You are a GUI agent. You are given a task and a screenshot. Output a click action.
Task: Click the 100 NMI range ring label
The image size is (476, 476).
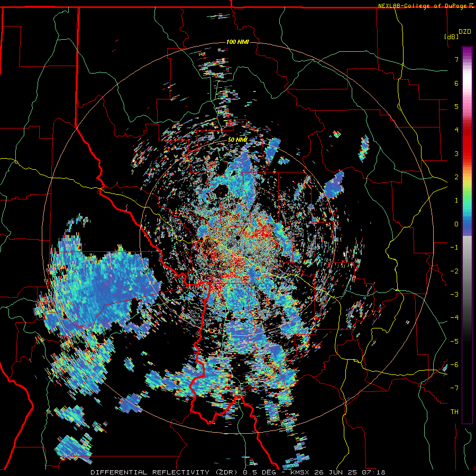click(x=237, y=42)
